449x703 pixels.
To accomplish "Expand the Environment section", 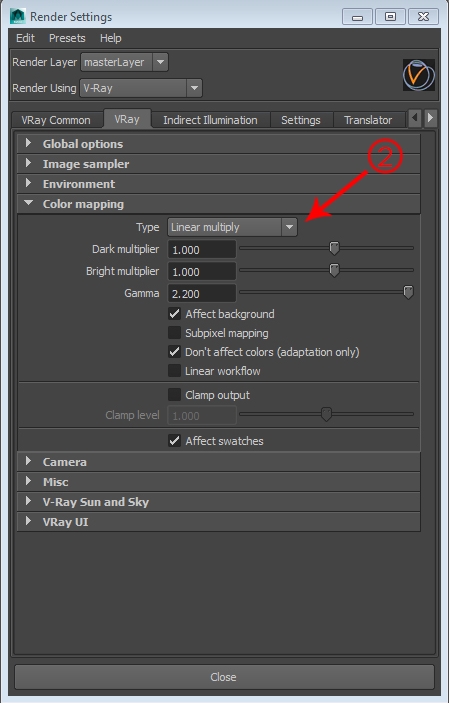I will click(x=218, y=184).
